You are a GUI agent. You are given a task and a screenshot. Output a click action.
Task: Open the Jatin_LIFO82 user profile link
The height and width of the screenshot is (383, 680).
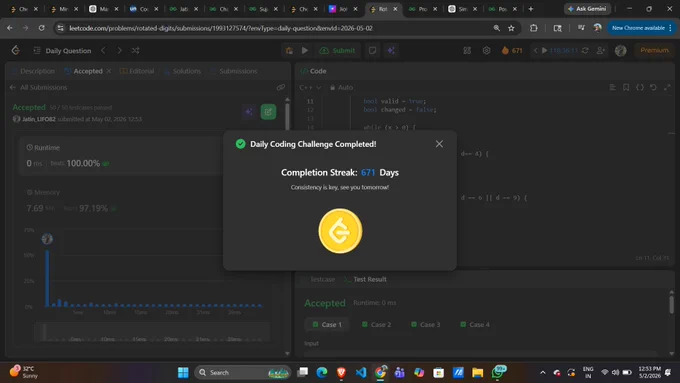[39, 119]
